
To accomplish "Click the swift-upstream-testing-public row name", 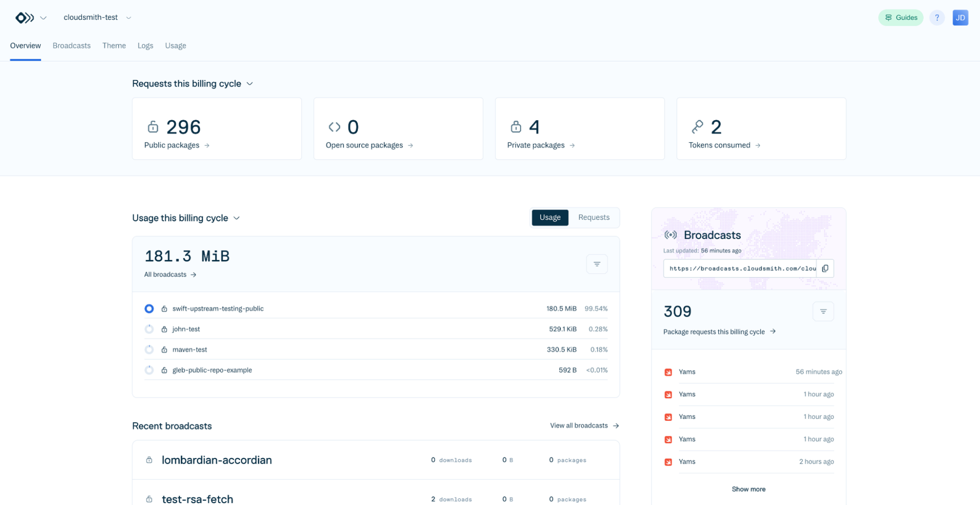I will (218, 309).
